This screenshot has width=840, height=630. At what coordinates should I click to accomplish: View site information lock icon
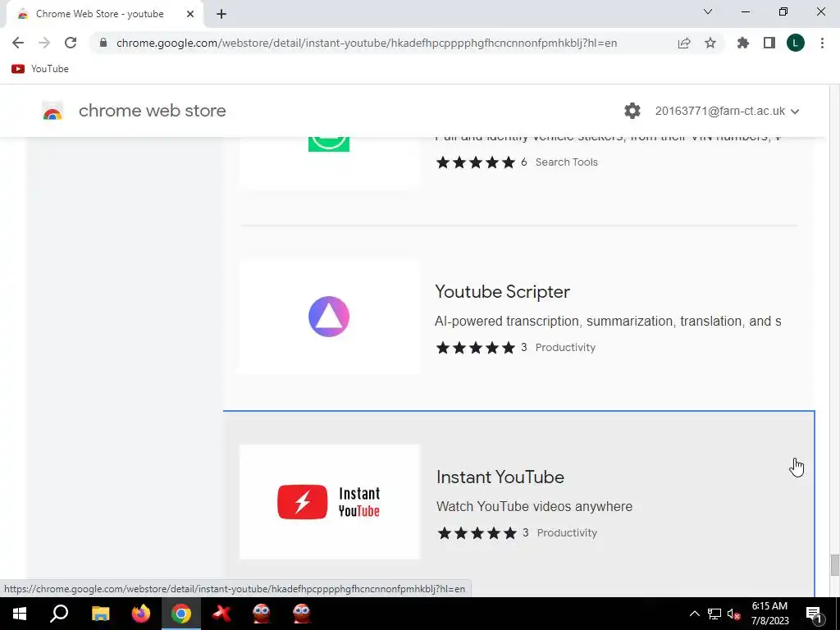103,43
